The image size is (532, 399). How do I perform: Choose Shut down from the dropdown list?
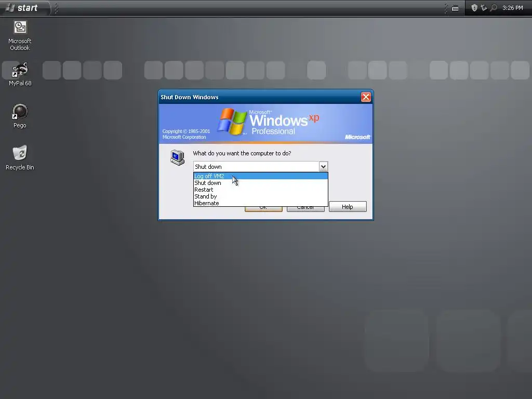(x=261, y=183)
